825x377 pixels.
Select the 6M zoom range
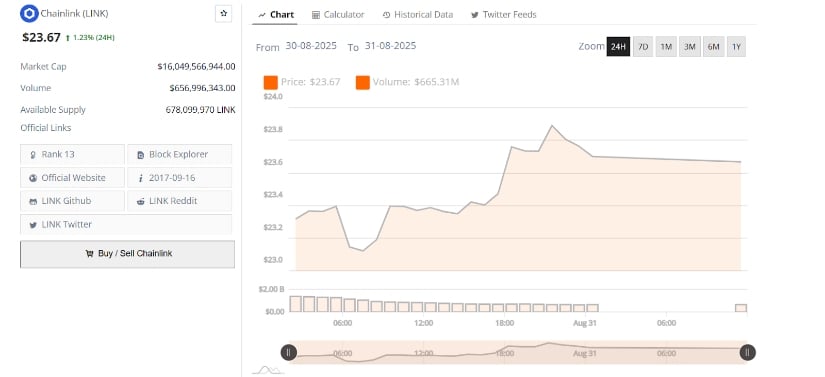point(713,47)
